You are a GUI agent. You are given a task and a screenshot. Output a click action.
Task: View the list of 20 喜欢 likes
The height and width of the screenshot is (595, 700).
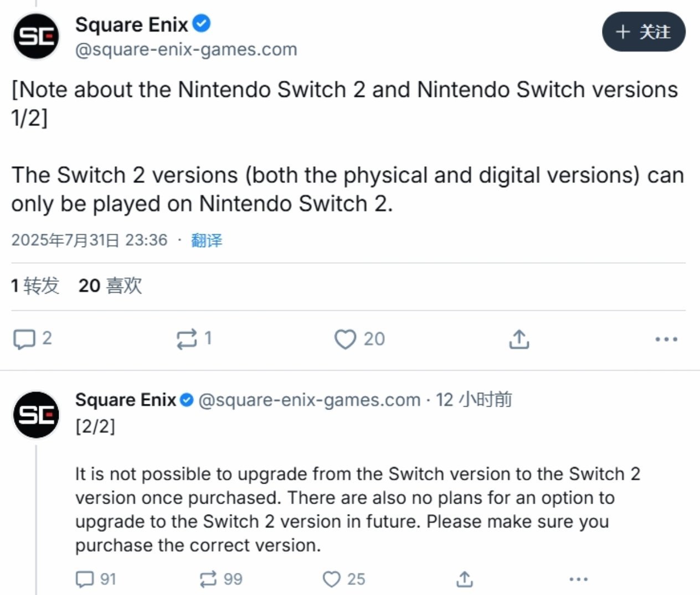pos(110,286)
